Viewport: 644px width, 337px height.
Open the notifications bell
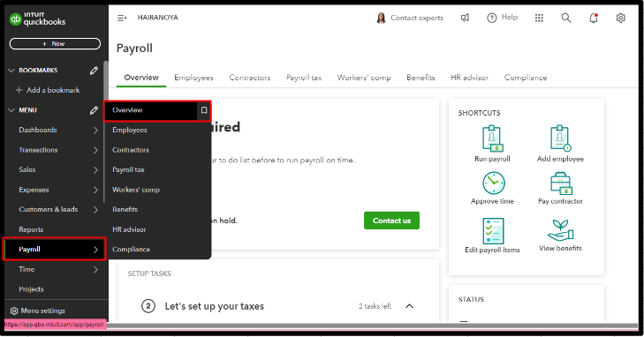coord(594,18)
